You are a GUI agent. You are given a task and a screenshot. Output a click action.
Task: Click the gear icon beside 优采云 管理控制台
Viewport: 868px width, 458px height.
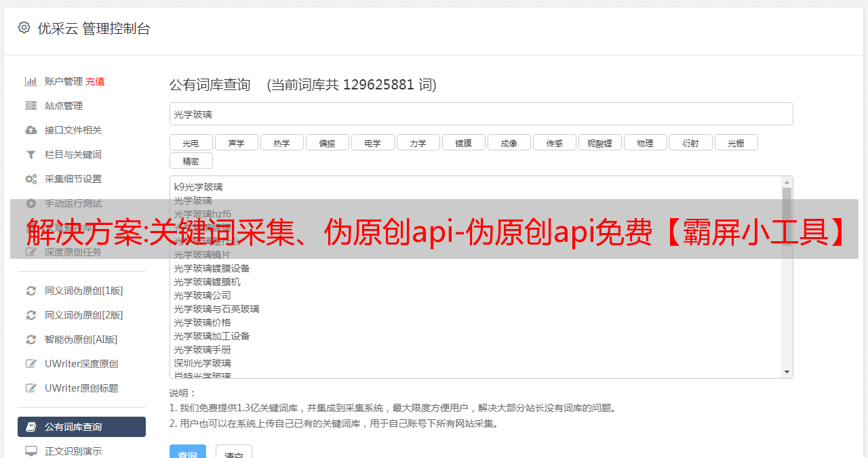(24, 28)
